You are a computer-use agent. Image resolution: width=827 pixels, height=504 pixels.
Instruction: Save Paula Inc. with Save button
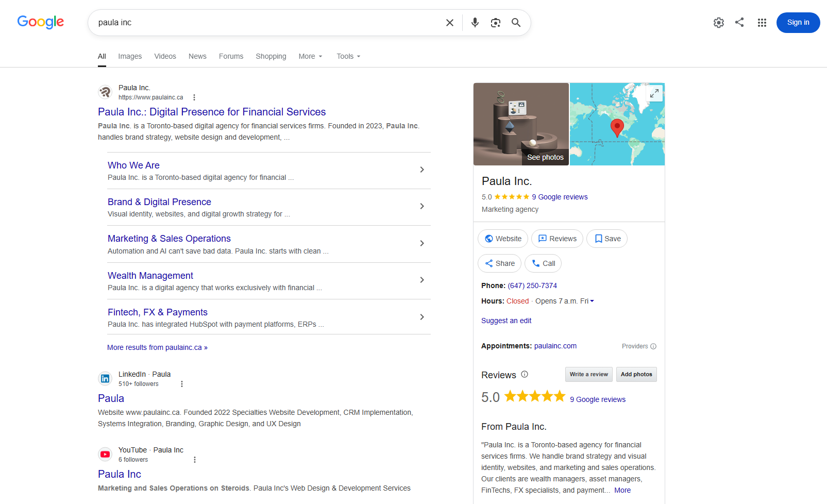pyautogui.click(x=607, y=239)
